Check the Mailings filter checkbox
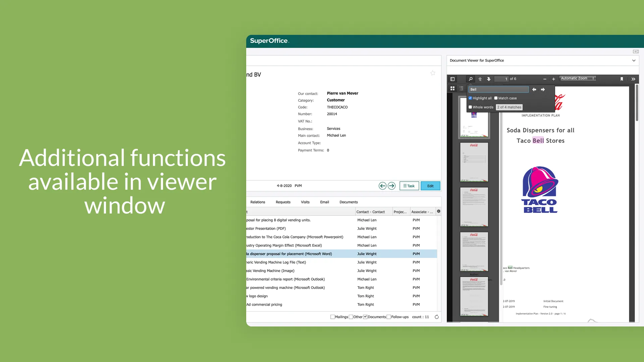The width and height of the screenshot is (644, 362). (332, 317)
